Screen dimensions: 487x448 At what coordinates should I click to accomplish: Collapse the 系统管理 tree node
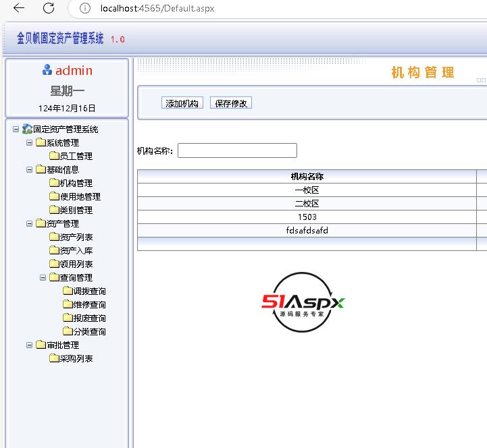30,142
